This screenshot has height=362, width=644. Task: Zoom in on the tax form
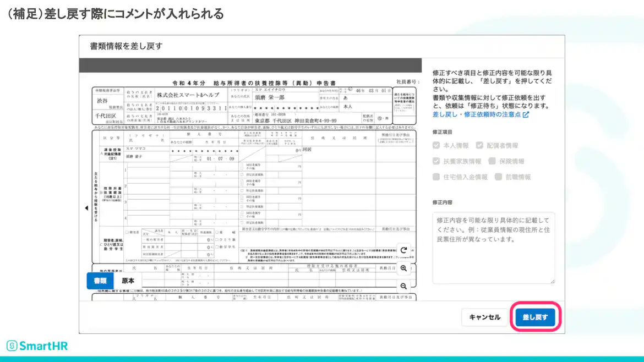[403, 267]
